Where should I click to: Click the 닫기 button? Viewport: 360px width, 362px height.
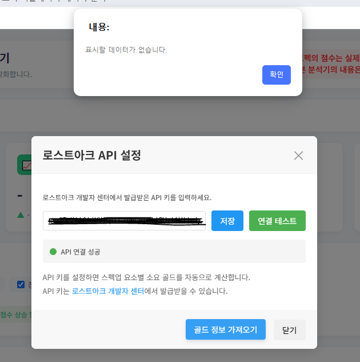289,330
